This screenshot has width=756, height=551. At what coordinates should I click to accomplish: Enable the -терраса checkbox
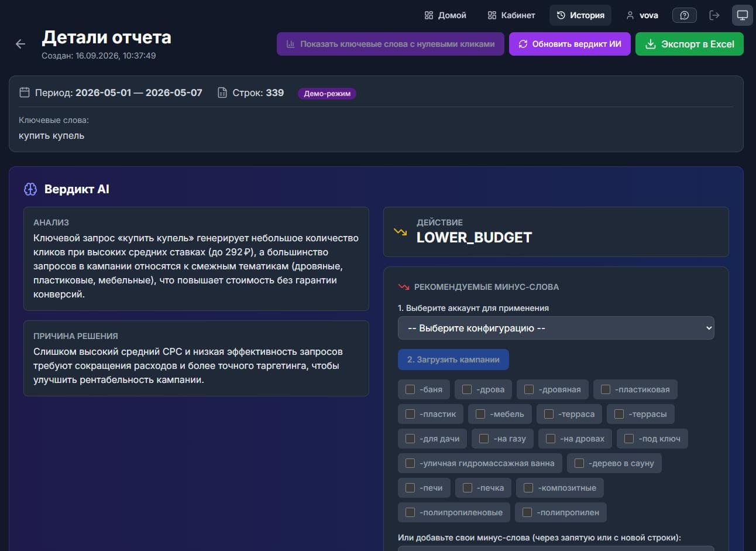(549, 414)
